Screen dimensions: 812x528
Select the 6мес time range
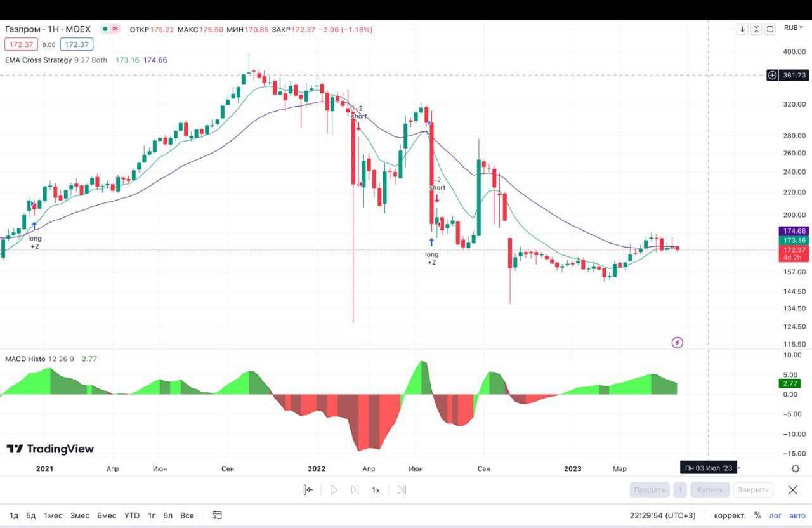click(107, 515)
